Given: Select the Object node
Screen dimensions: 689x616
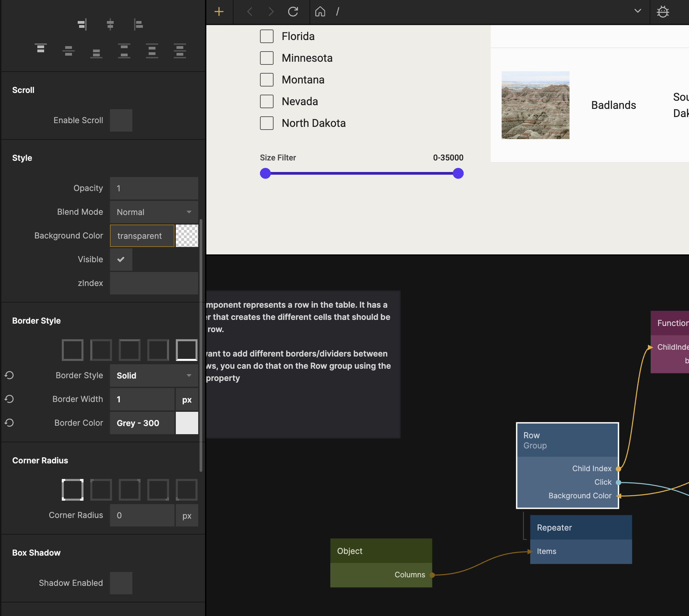Looking at the screenshot, I should pyautogui.click(x=380, y=551).
